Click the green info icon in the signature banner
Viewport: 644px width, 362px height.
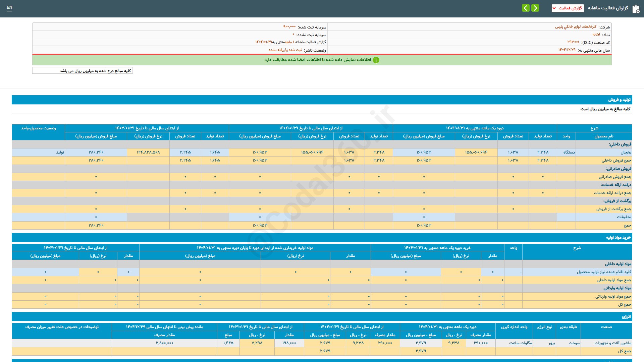tap(376, 60)
